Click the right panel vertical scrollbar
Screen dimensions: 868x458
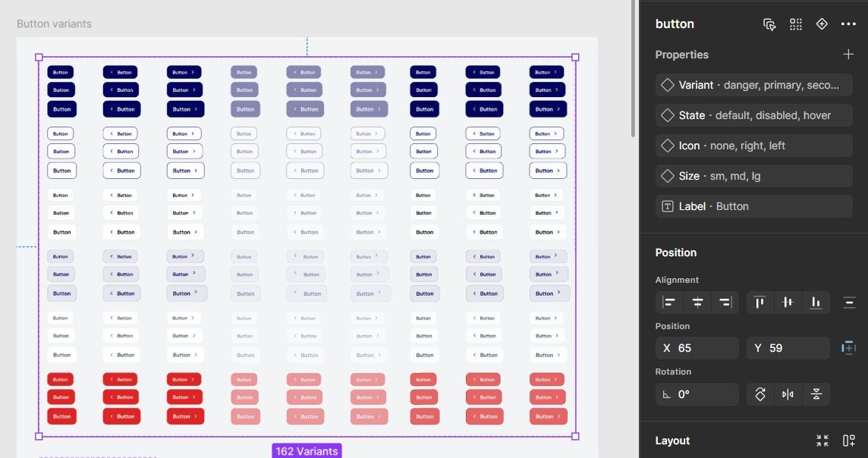tap(634, 69)
